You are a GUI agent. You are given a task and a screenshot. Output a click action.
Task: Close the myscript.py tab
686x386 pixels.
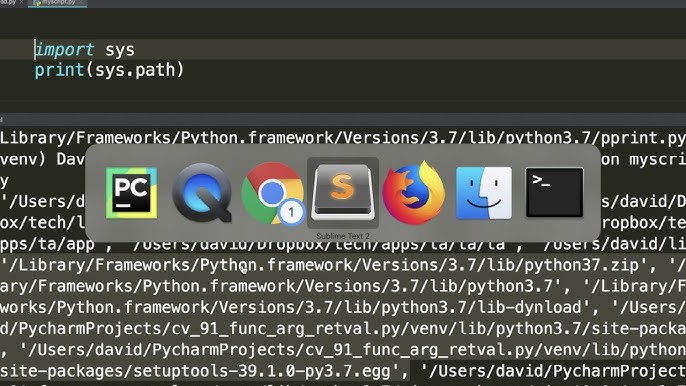tap(81, 2)
